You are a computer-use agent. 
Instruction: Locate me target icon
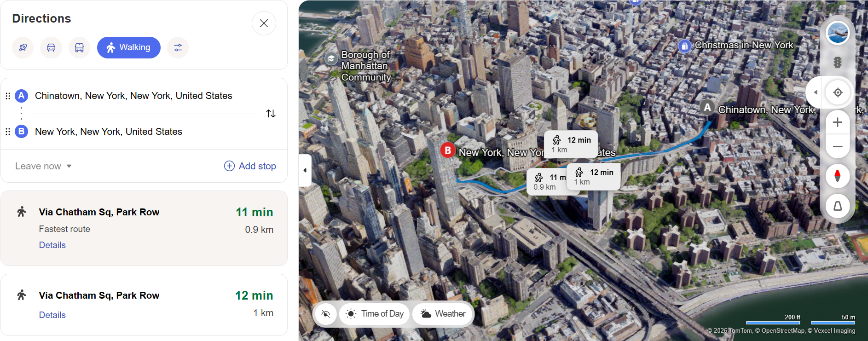click(x=838, y=92)
